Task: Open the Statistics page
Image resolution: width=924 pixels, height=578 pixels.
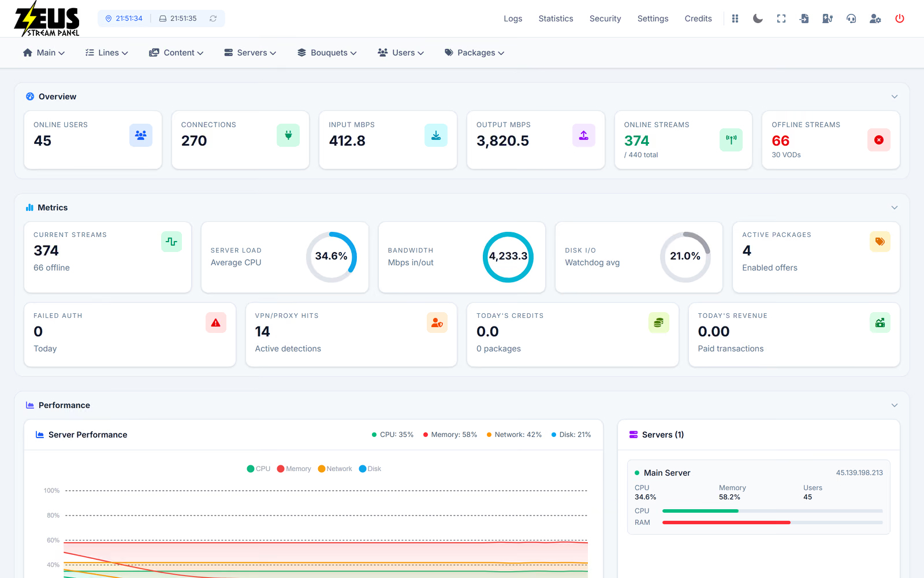Action: click(x=556, y=18)
